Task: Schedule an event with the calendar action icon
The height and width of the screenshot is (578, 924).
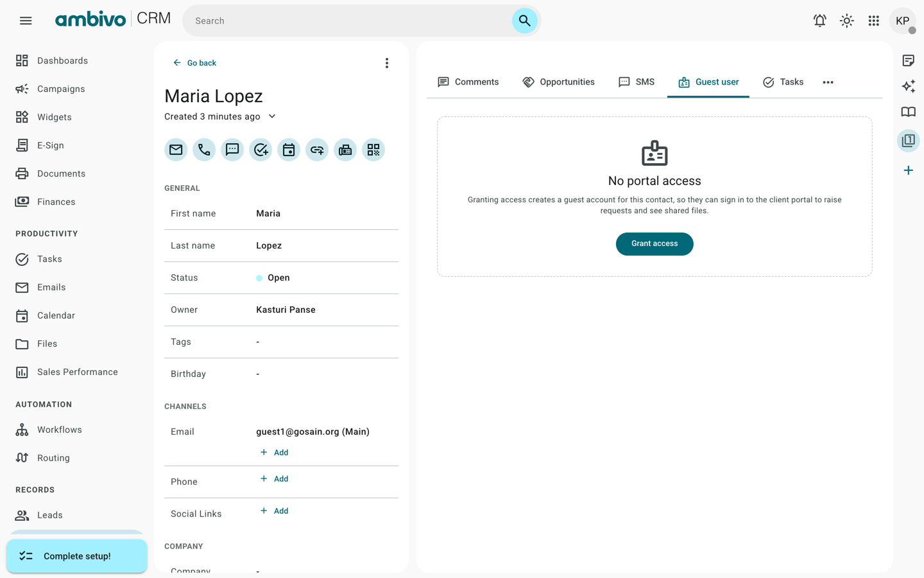Action: (x=289, y=150)
